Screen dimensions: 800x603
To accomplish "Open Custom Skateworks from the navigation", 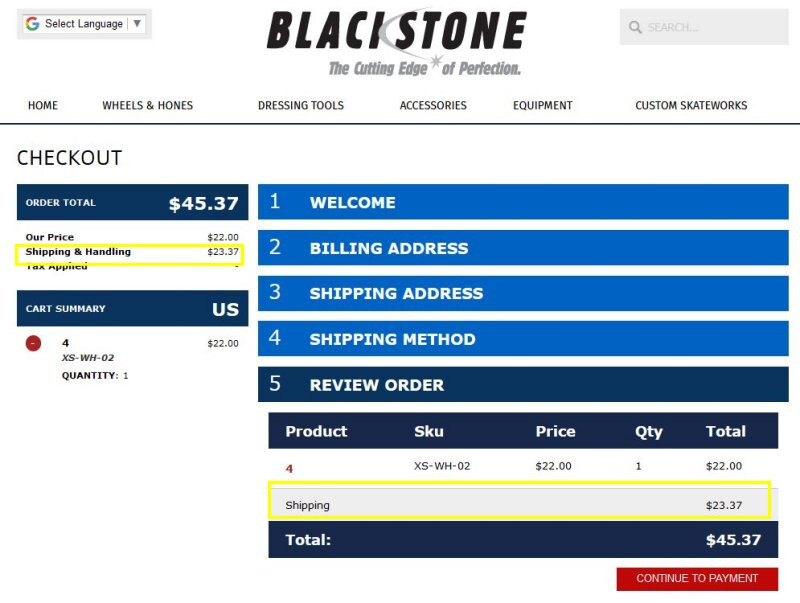I will pyautogui.click(x=689, y=105).
